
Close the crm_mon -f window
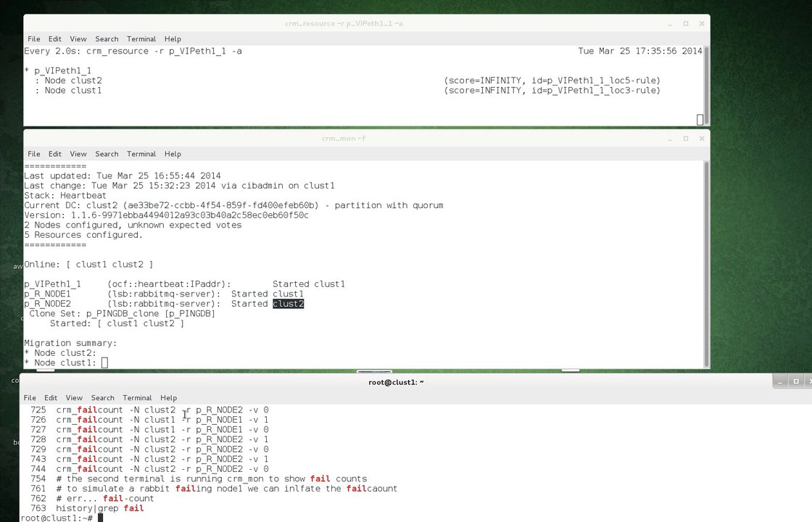click(702, 138)
